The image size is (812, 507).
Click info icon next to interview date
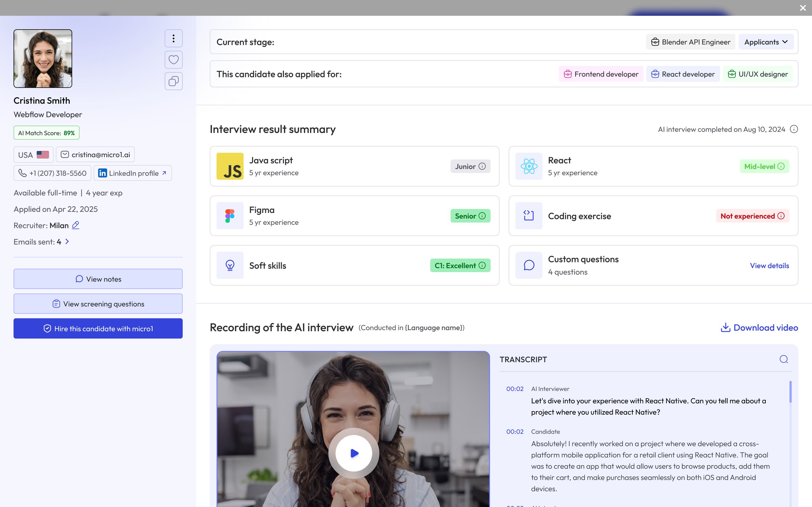coord(794,130)
